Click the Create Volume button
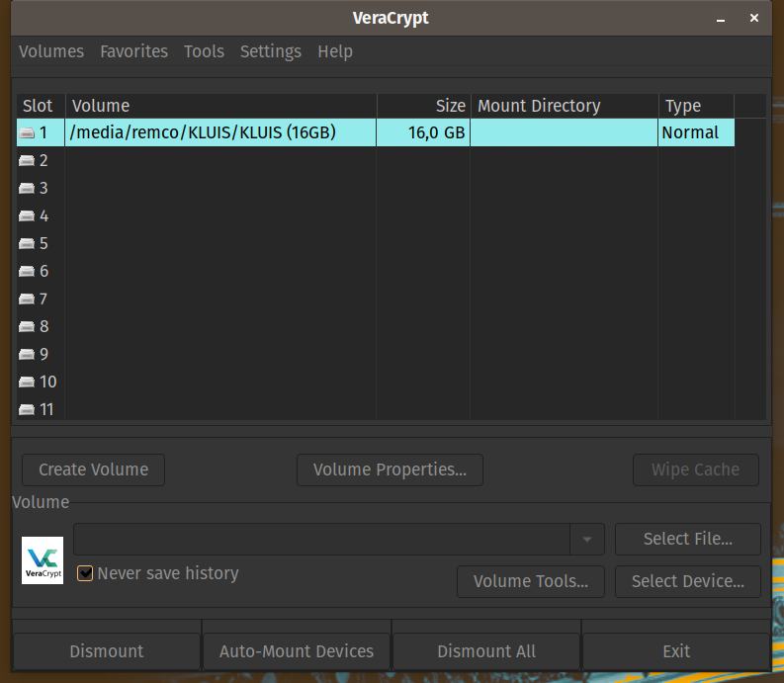The image size is (784, 683). tap(94, 470)
